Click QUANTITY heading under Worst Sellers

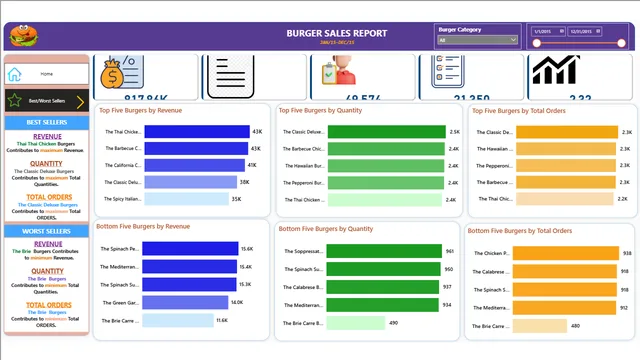47,271
